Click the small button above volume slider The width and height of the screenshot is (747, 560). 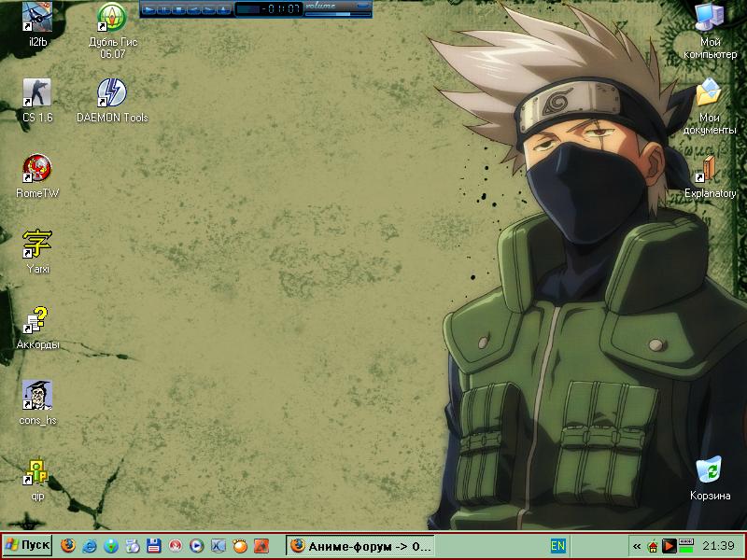click(x=363, y=6)
